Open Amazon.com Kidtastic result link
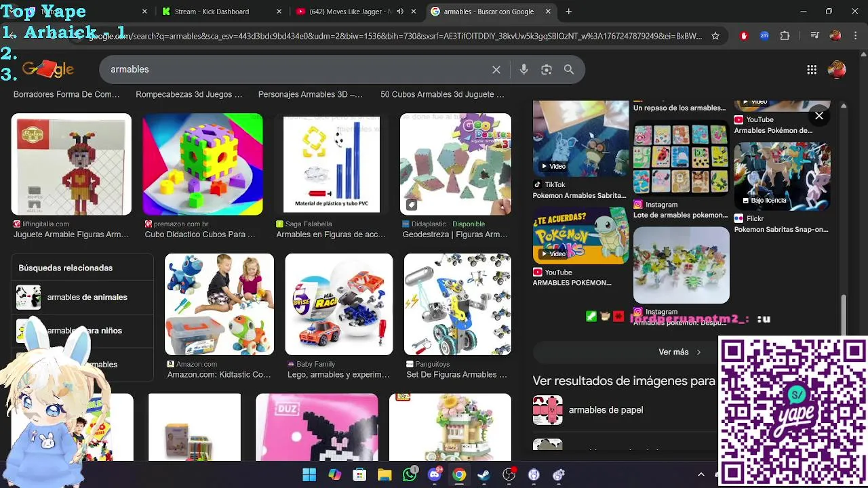Viewport: 868px width, 488px height. [x=219, y=375]
